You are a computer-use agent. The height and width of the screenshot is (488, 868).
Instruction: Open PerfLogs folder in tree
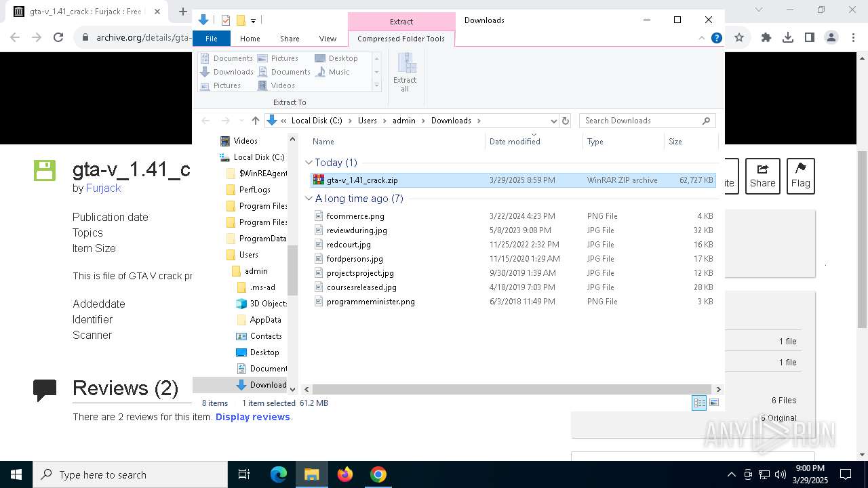click(247, 190)
